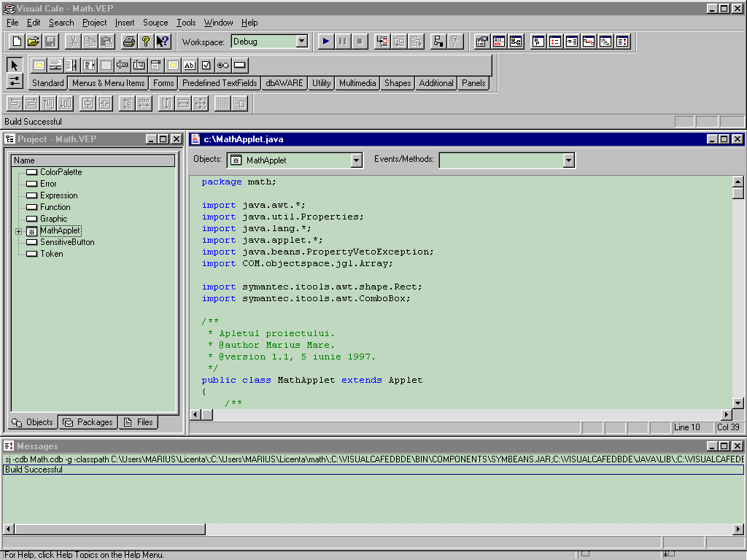Open the Insert menu
Viewport: 747px width, 560px height.
(125, 23)
